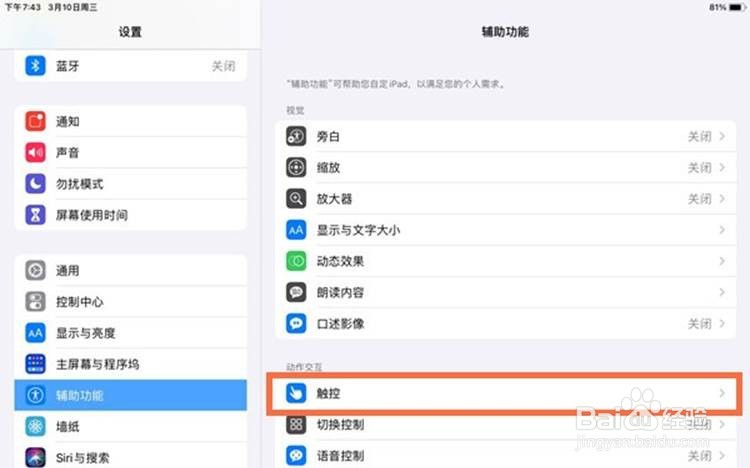750x468 pixels.
Task: Tap the pink Sounds speaker icon
Action: pos(35,153)
